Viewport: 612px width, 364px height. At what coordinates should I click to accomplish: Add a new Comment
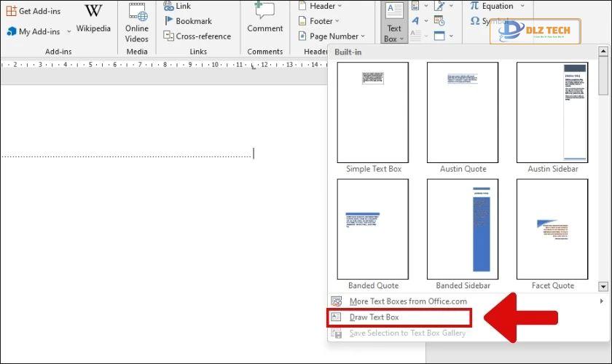click(x=264, y=17)
